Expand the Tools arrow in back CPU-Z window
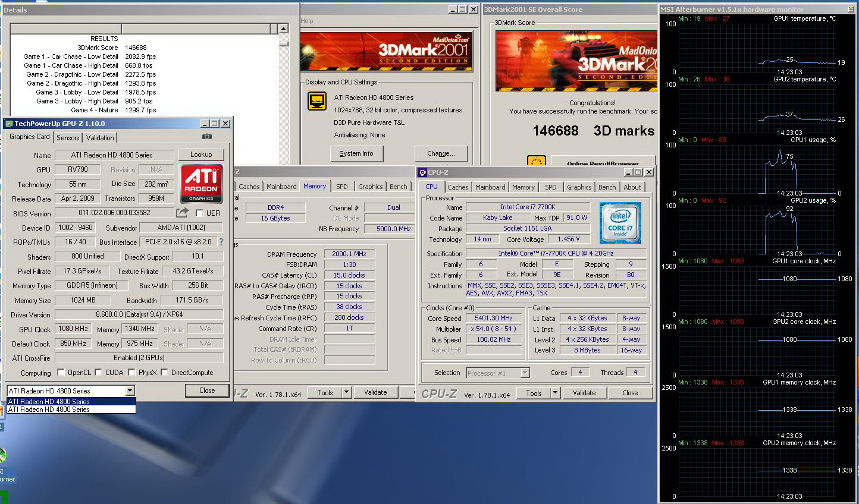The height and width of the screenshot is (504, 859). point(346,392)
